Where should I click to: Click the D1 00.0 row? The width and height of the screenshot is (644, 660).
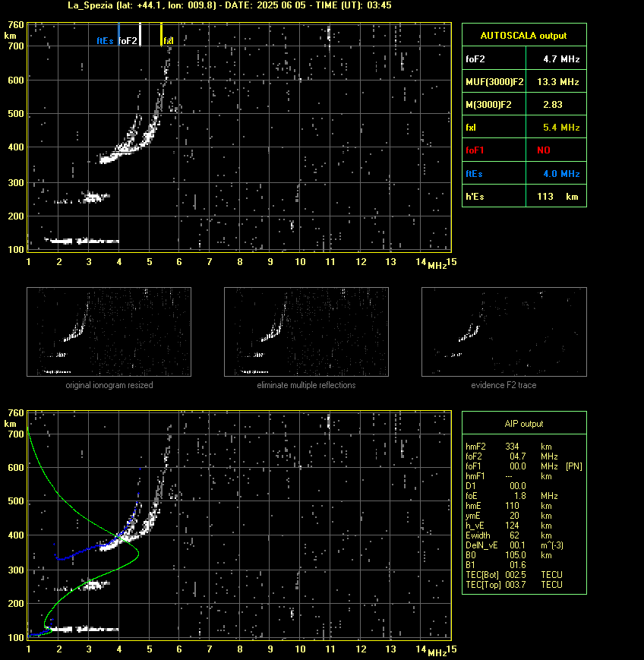pos(496,486)
